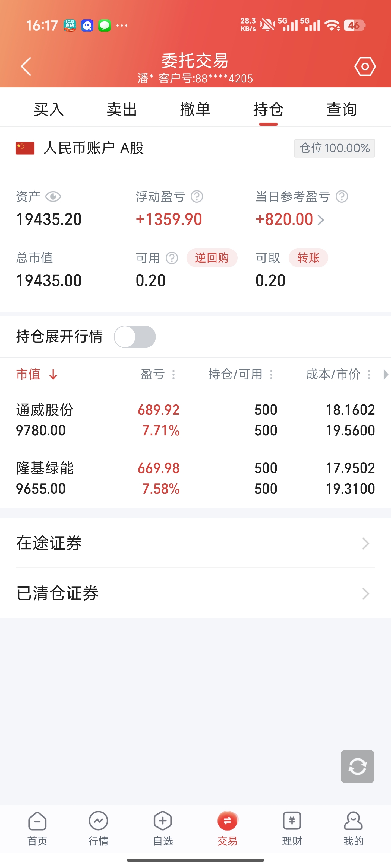This screenshot has height=868, width=391.
Task: Tap the 逆回购 button
Action: click(x=212, y=258)
